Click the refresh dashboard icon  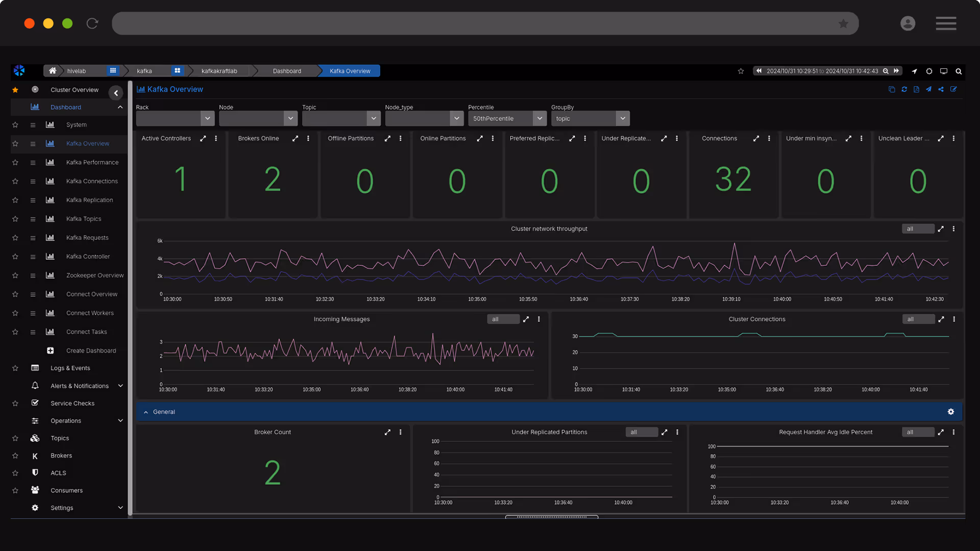904,89
